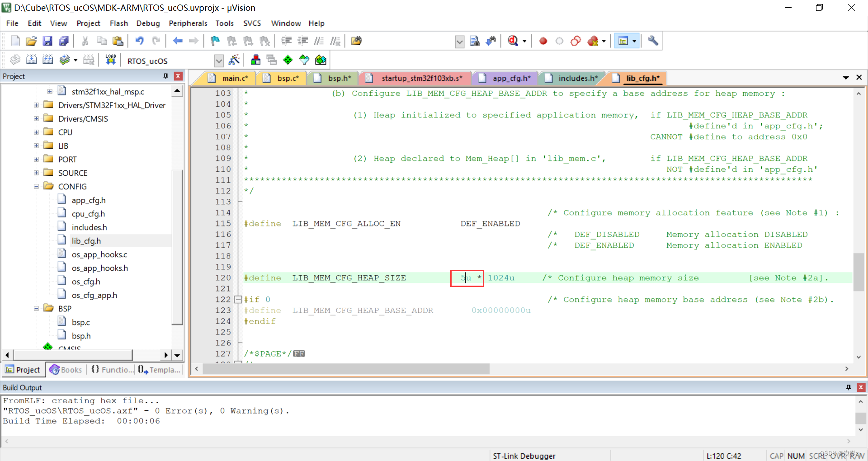Open the Flash menu
This screenshot has width=868, height=461.
pyautogui.click(x=119, y=23)
